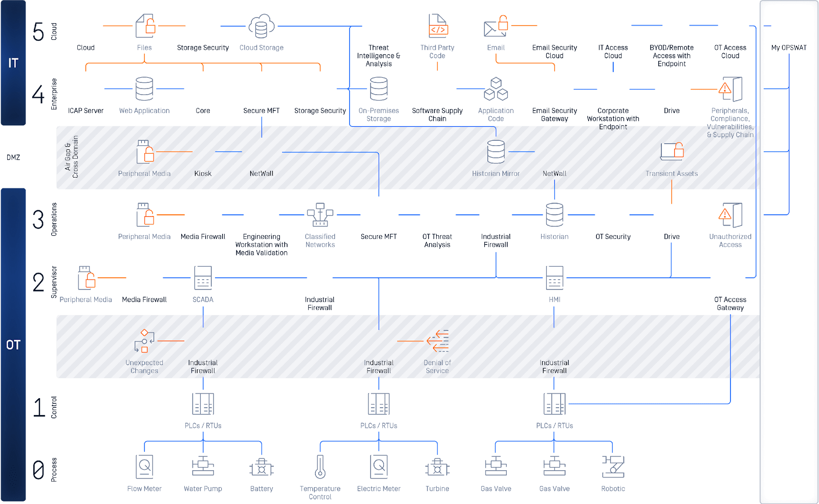The image size is (819, 504).
Task: Click the OT sidebar block
Action: 13,344
